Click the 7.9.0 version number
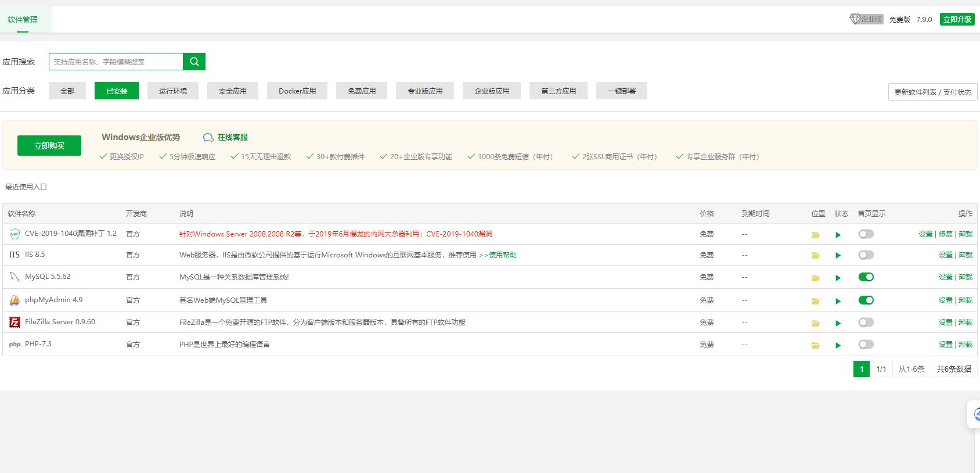The image size is (980, 473). tap(924, 20)
